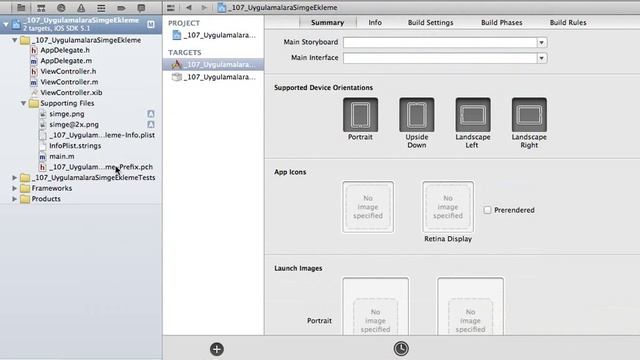Click the Main Interface text field

pos(440,58)
